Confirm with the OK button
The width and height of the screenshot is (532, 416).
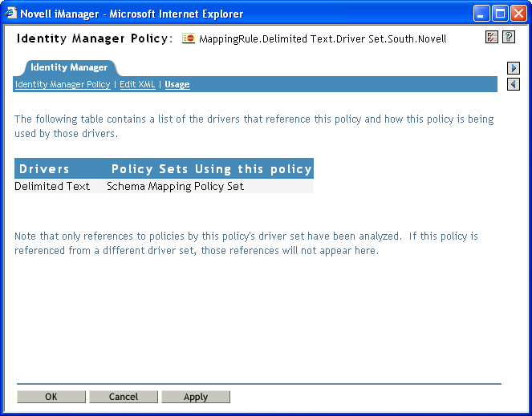click(x=51, y=397)
